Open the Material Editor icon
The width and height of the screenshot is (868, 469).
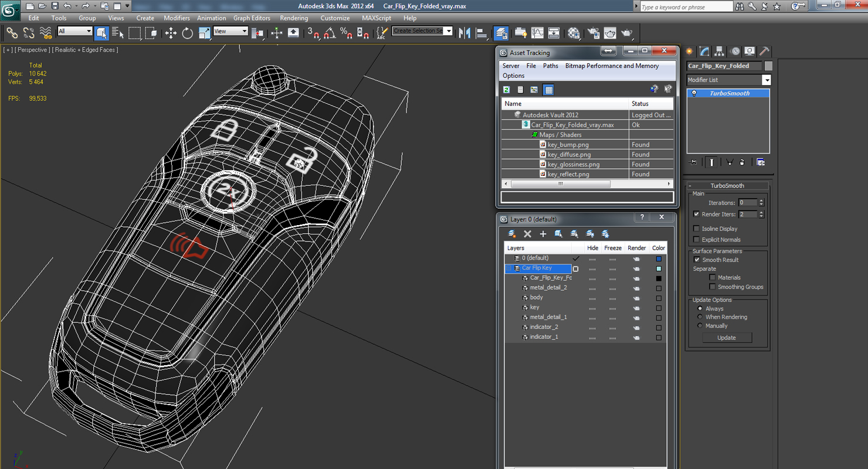tap(574, 33)
